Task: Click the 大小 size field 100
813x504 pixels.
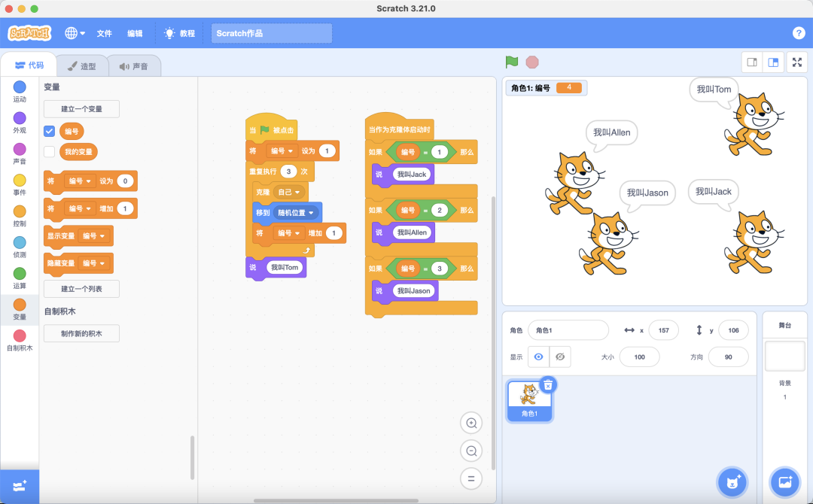Action: tap(639, 357)
